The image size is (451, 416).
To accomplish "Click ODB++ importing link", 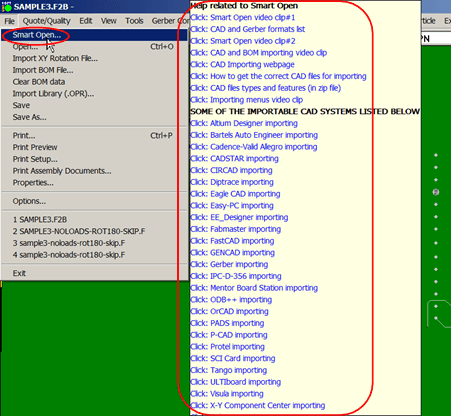I will click(x=231, y=300).
